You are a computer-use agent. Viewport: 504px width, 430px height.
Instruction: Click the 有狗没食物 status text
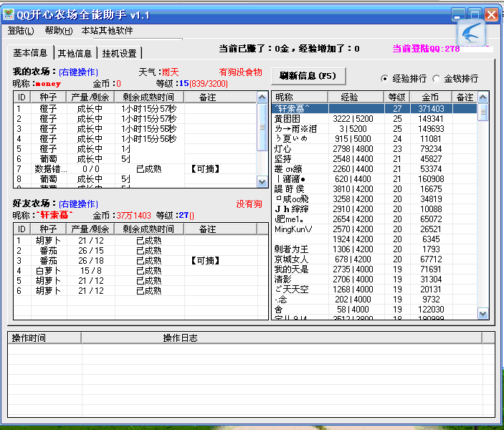240,72
